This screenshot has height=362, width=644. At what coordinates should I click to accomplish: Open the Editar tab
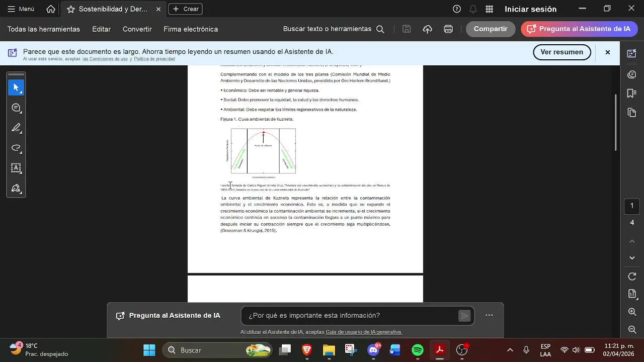[x=101, y=29]
